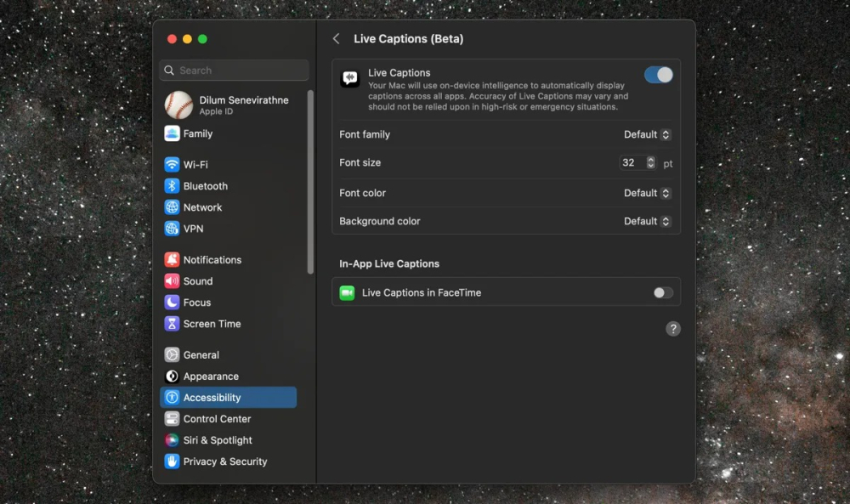
Task: Click the Bluetooth icon in the sidebar
Action: pyautogui.click(x=173, y=185)
